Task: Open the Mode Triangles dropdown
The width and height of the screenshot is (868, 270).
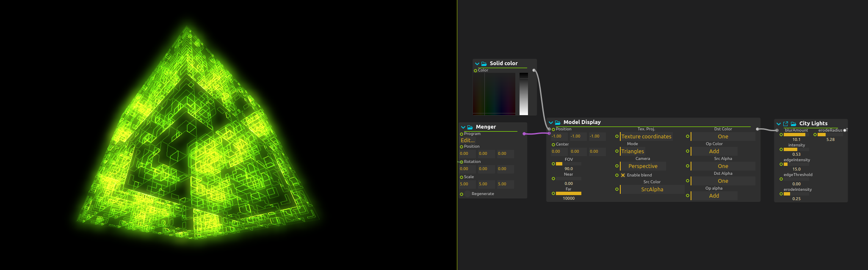Action: tap(633, 152)
